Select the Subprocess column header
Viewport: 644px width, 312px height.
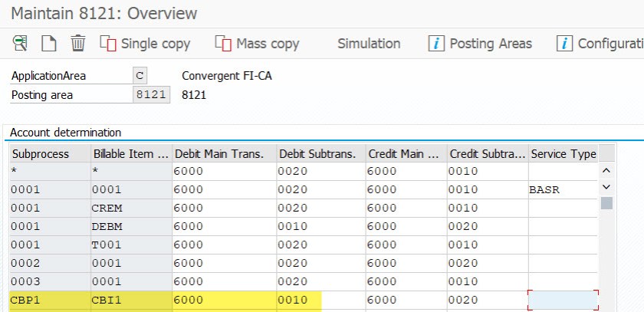point(50,153)
